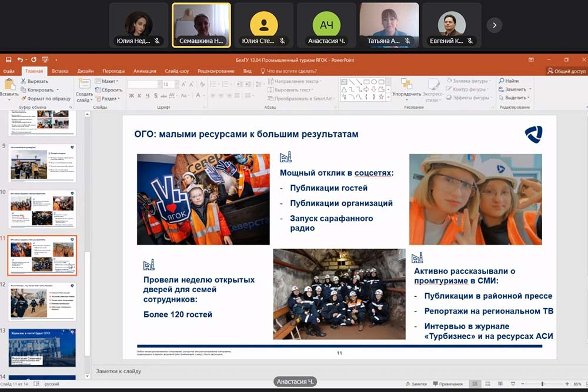Viewport: 588px width, 392px height.
Task: Click the Упорядочить (Arrange) icon
Action: 406,85
